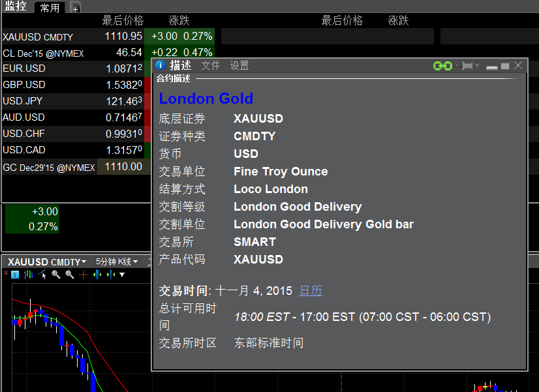Click the compress bars width icon
The width and height of the screenshot is (539, 392).
pos(111,275)
